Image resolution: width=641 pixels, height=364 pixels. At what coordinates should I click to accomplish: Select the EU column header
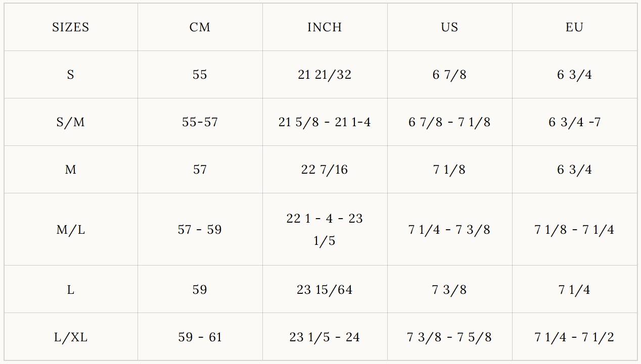click(574, 27)
